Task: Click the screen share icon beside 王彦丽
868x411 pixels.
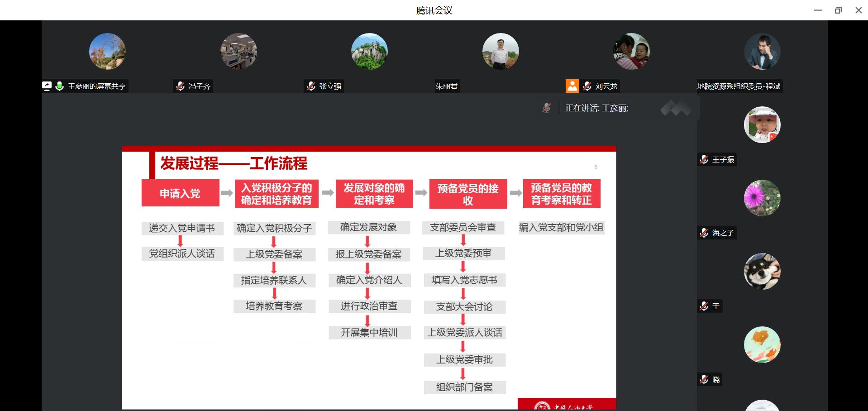Action: [47, 86]
